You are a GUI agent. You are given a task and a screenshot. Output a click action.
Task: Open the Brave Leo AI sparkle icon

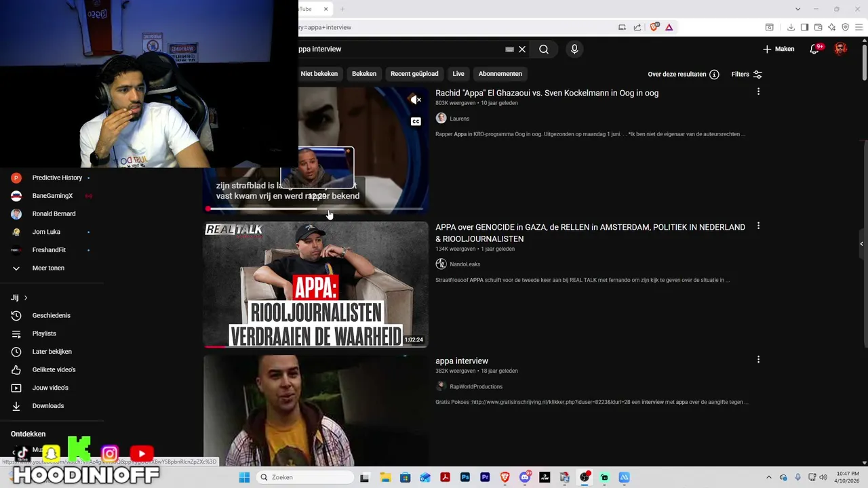831,27
